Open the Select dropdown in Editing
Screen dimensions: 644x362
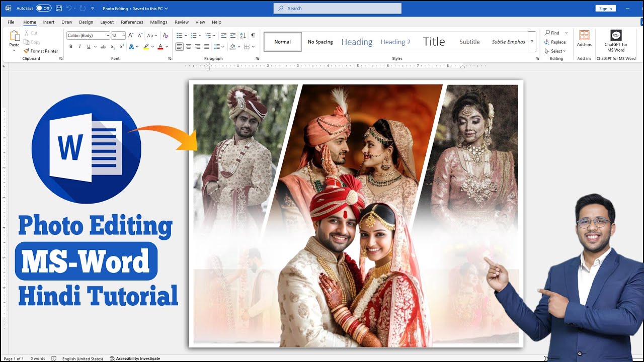tap(555, 51)
